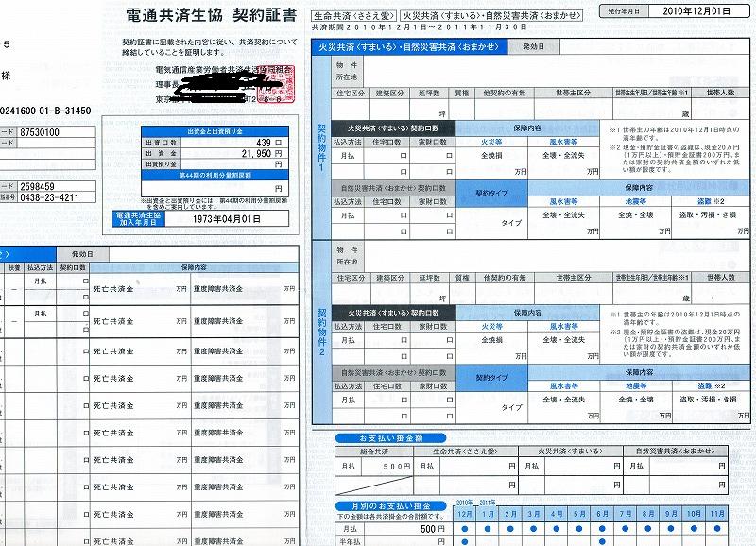Click the 出資金と出資預り金 header

(215, 131)
